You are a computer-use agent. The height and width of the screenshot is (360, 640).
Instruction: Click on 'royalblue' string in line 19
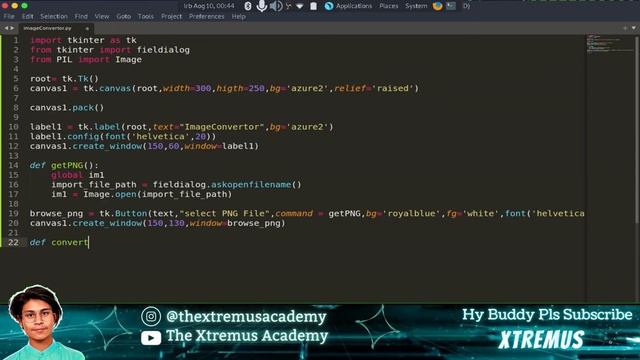click(411, 213)
